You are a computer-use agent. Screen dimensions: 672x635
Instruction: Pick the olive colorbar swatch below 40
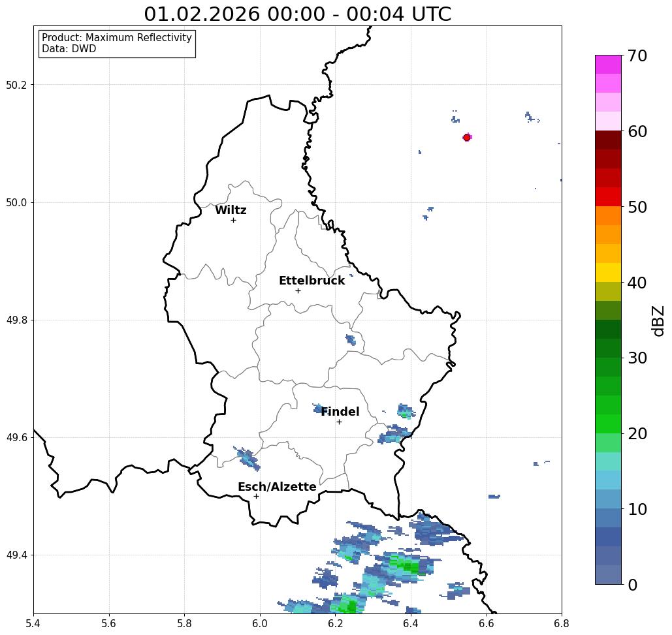[608, 292]
